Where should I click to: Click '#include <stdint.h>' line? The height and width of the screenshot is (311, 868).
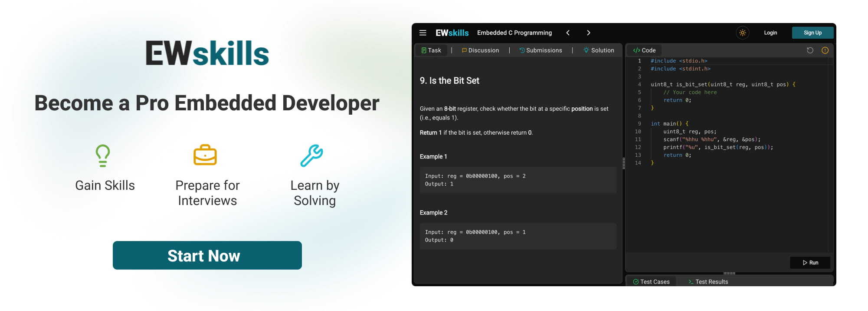680,69
